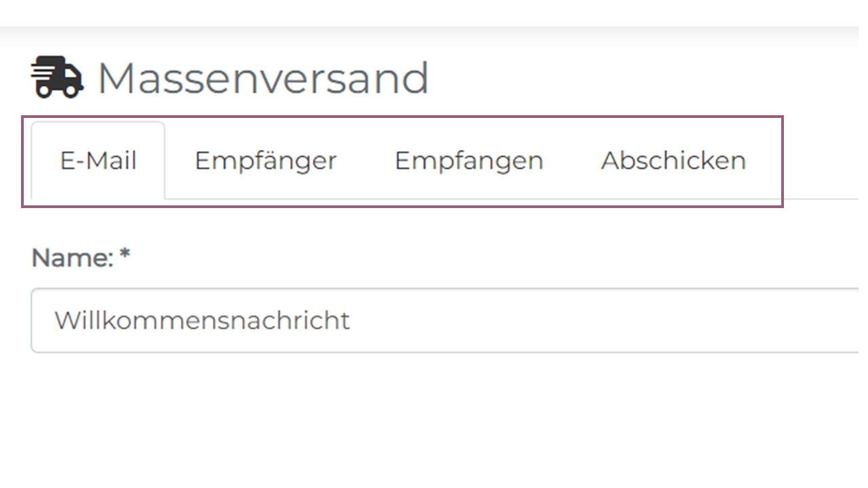This screenshot has height=488, width=868.
Task: Switch to the E-Mail tab
Action: 98,161
